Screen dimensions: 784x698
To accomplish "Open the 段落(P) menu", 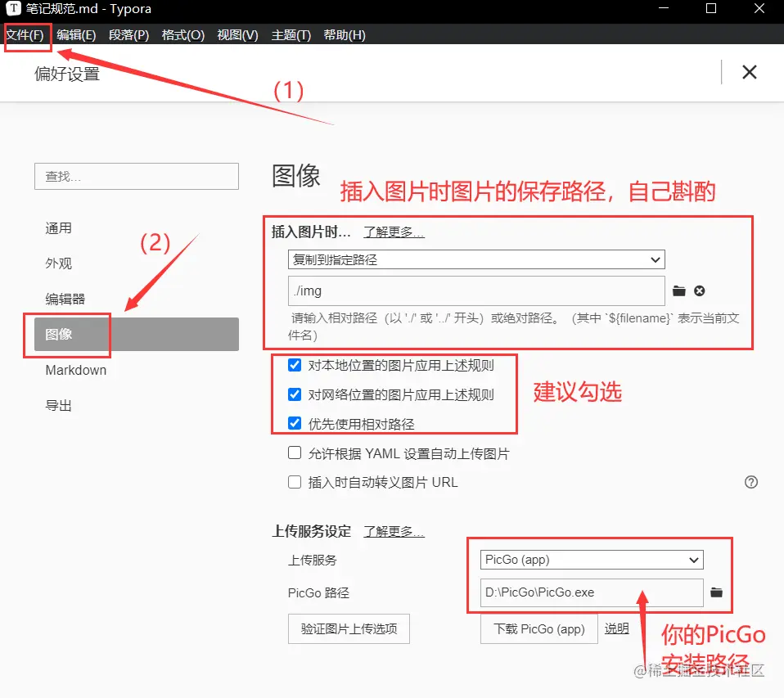I will [x=129, y=35].
